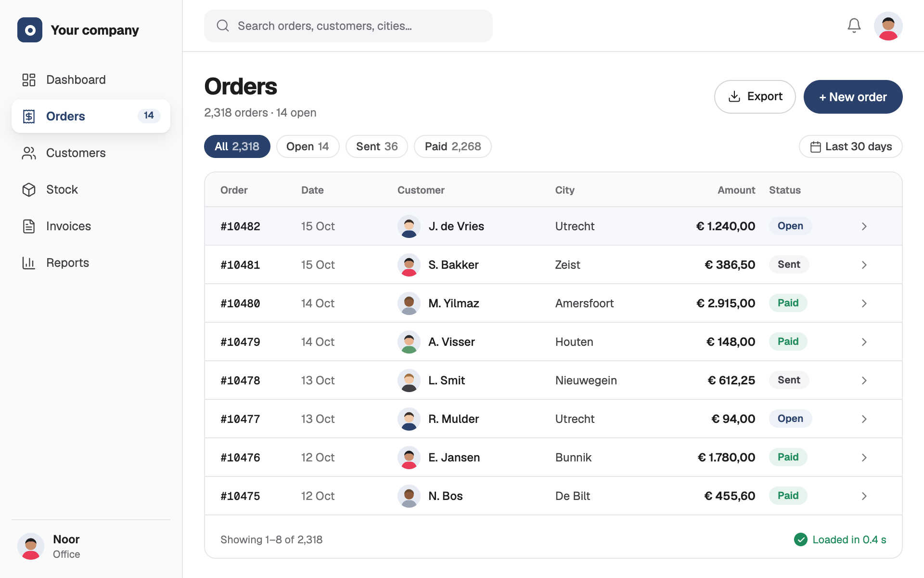Focus the search orders input field

click(x=348, y=26)
